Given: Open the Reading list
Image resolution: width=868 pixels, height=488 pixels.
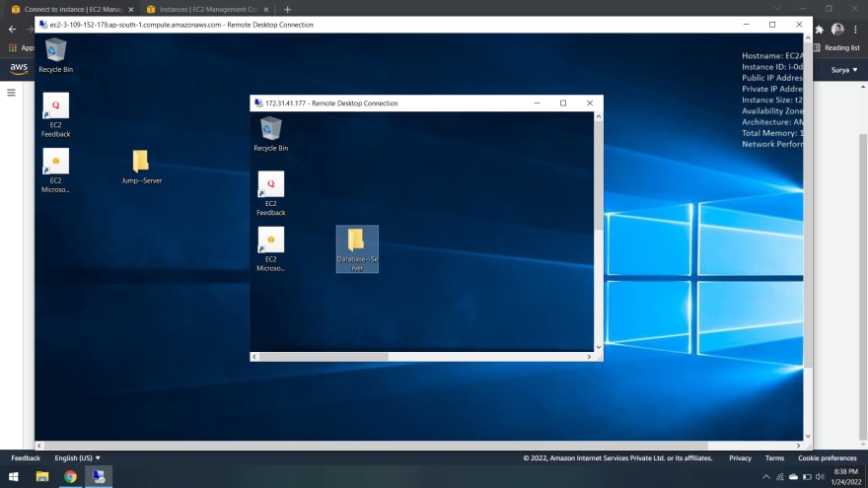Looking at the screenshot, I should pos(835,47).
